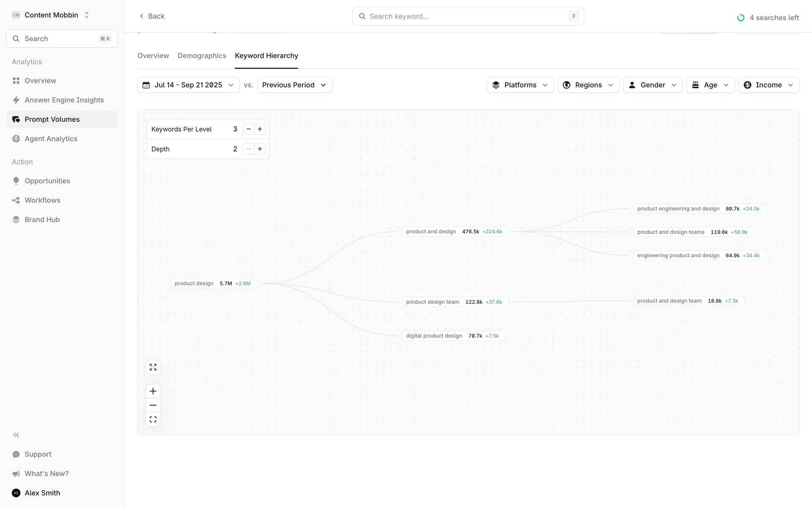Decrease Keywords Per Level by one
This screenshot has width=812, height=508.
coord(249,129)
